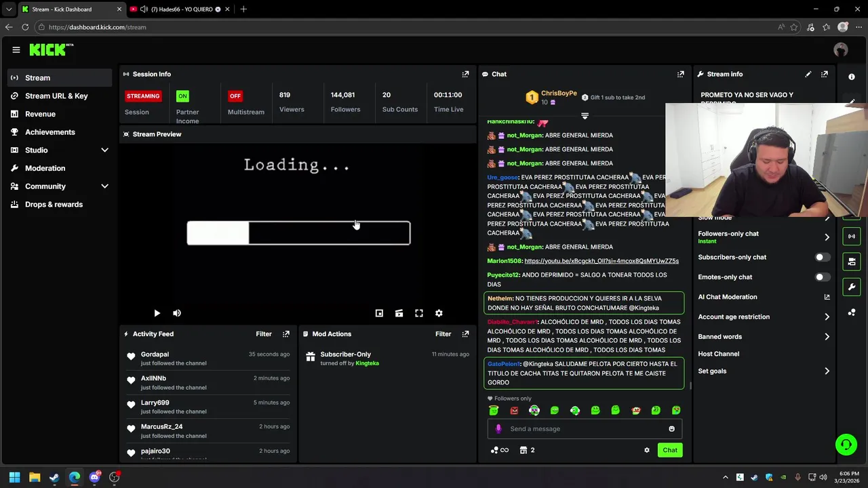Viewport: 868px width, 488px height.
Task: Refresh the browser page
Action: (x=25, y=27)
